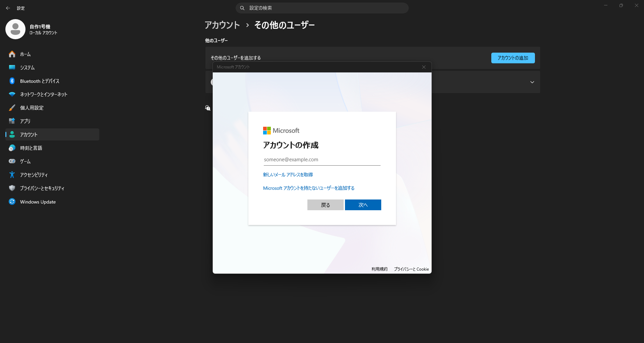Click the 戻る button
Viewport: 644px width, 343px height.
pyautogui.click(x=325, y=205)
